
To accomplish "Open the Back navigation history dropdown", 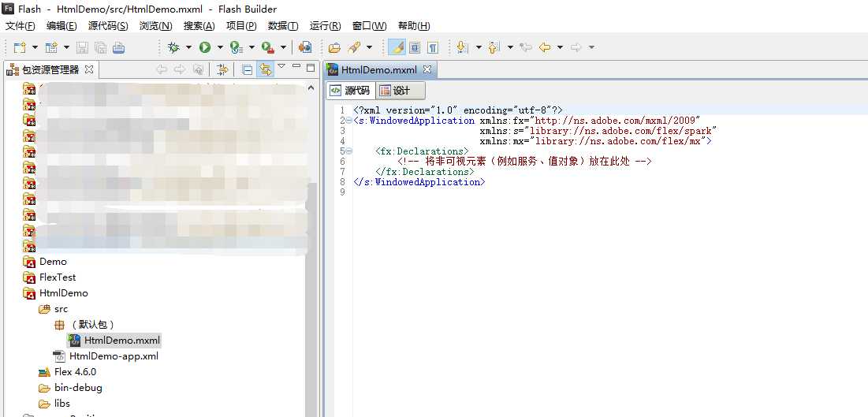I will pyautogui.click(x=560, y=47).
